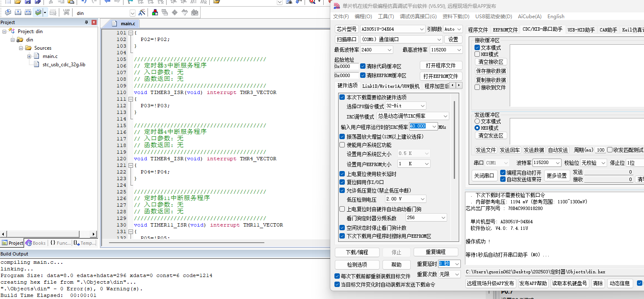Click the 扫描串口 button

pos(347,39)
